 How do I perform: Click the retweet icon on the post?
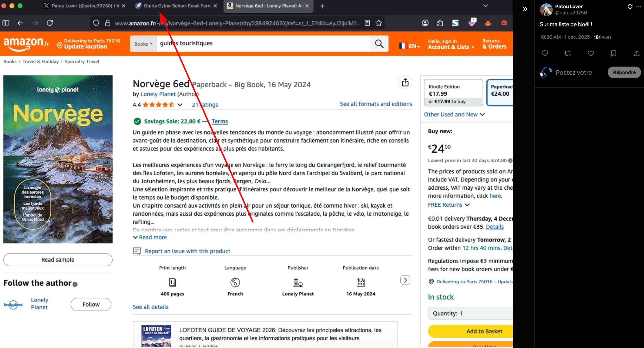[x=567, y=53]
